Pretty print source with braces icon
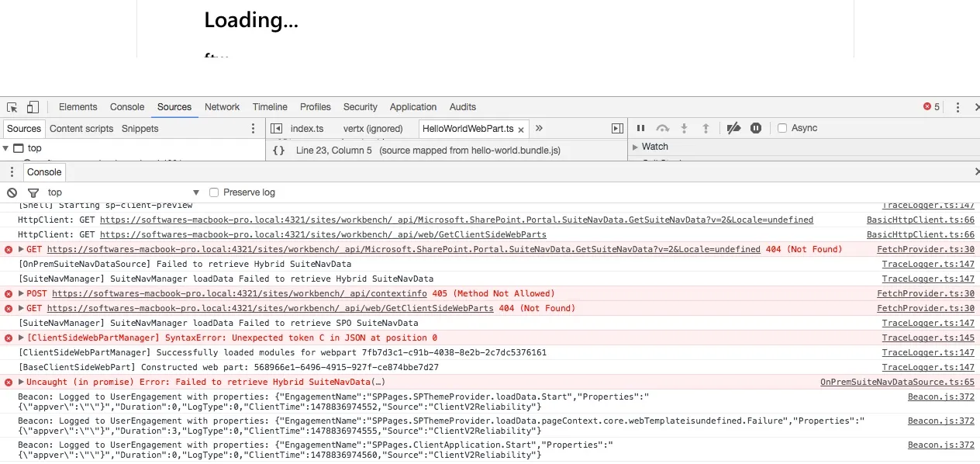This screenshot has width=980, height=464. pyautogui.click(x=279, y=151)
